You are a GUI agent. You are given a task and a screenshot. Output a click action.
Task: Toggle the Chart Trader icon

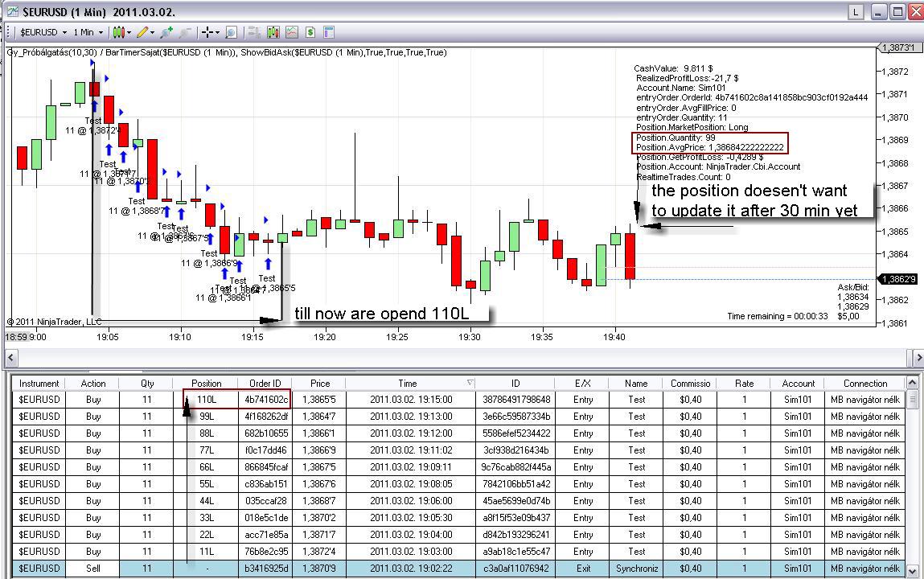coord(254,32)
